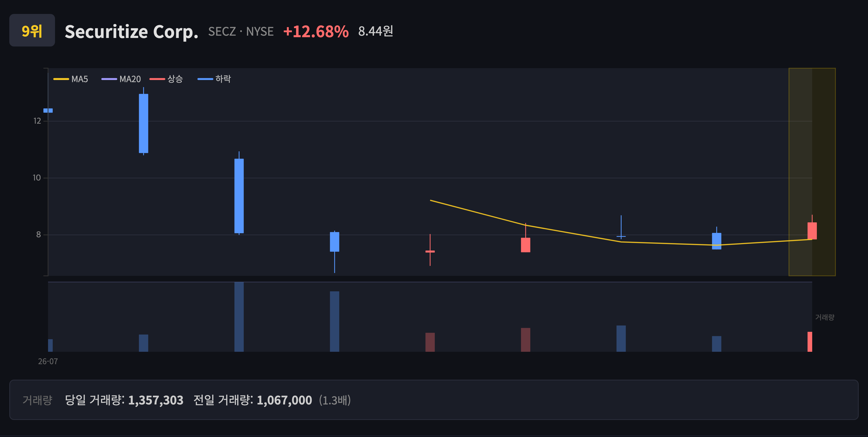Click the 전일 거래량 value 1,067,000
Viewport: 868px width, 437px height.
point(284,400)
